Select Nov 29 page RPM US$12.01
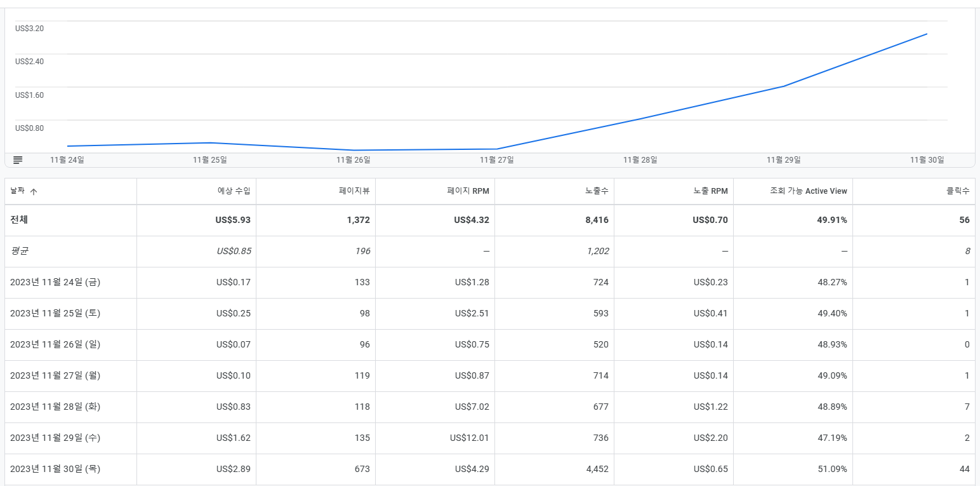980x486 pixels. click(470, 438)
